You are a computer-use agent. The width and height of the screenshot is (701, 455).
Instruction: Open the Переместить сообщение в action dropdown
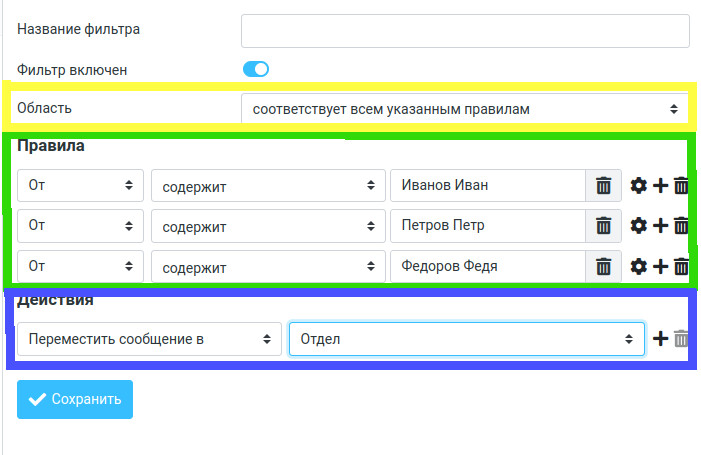point(149,339)
